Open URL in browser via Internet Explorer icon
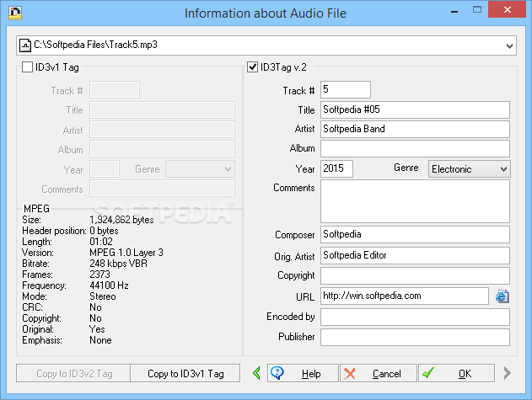 [502, 296]
